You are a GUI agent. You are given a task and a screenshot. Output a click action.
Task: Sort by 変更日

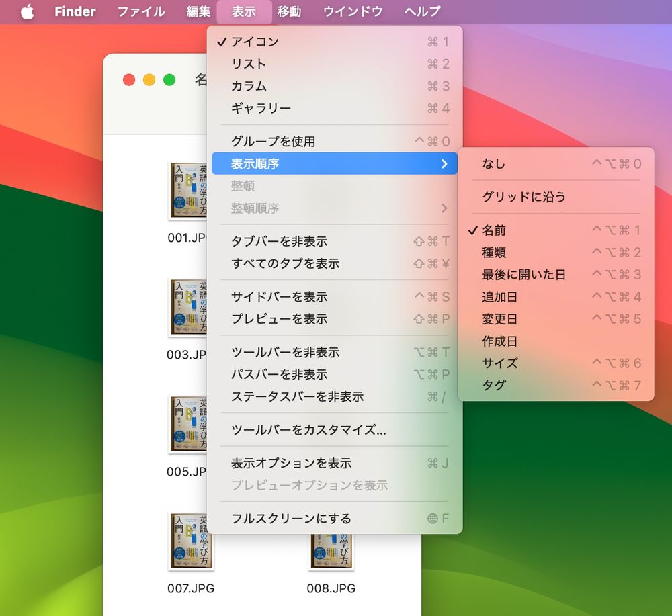tap(556, 319)
